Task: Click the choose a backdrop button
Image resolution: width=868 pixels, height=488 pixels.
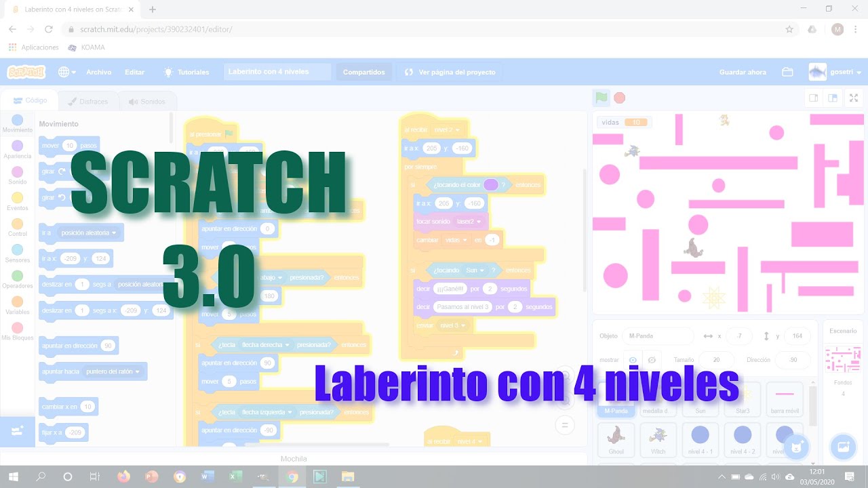Action: point(844,447)
